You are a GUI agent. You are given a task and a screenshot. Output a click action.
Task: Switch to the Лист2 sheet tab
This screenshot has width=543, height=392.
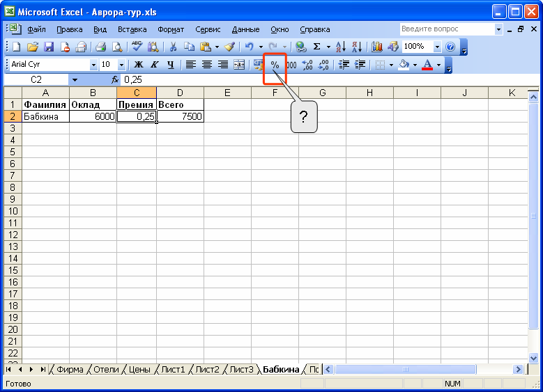pos(207,370)
